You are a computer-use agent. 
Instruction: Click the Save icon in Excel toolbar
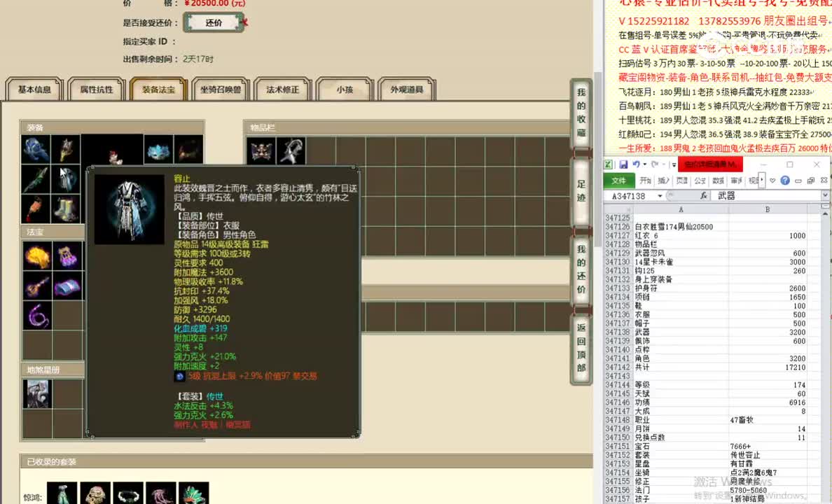click(x=624, y=164)
